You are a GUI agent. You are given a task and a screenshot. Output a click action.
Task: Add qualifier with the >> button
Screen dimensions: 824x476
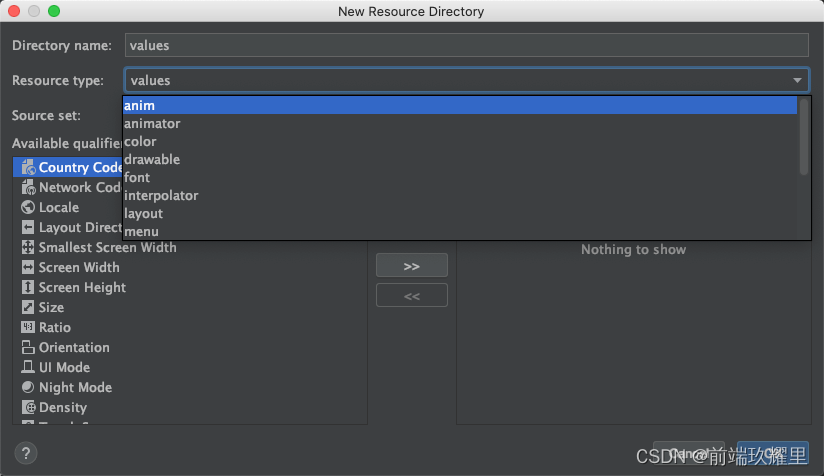412,266
